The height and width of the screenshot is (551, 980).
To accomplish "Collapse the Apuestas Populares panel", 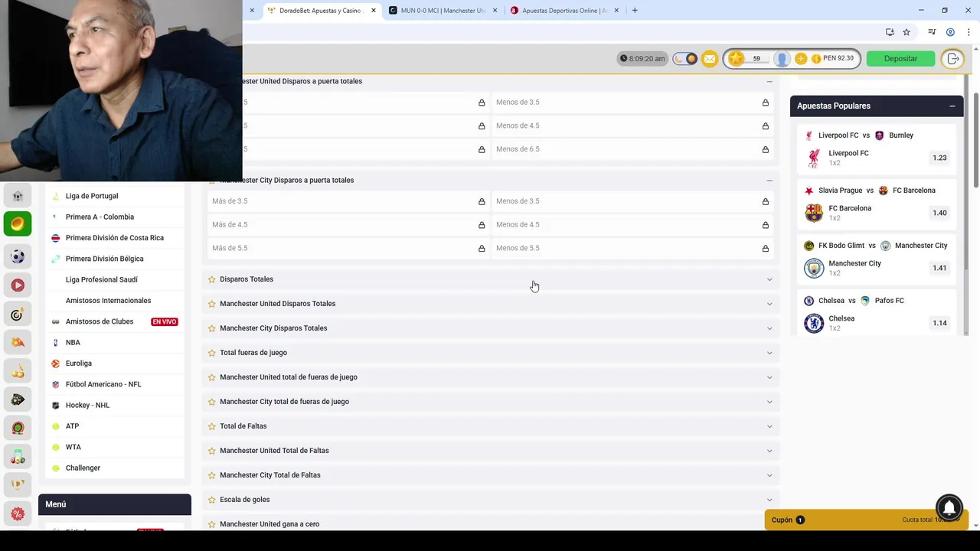I will click(x=952, y=106).
